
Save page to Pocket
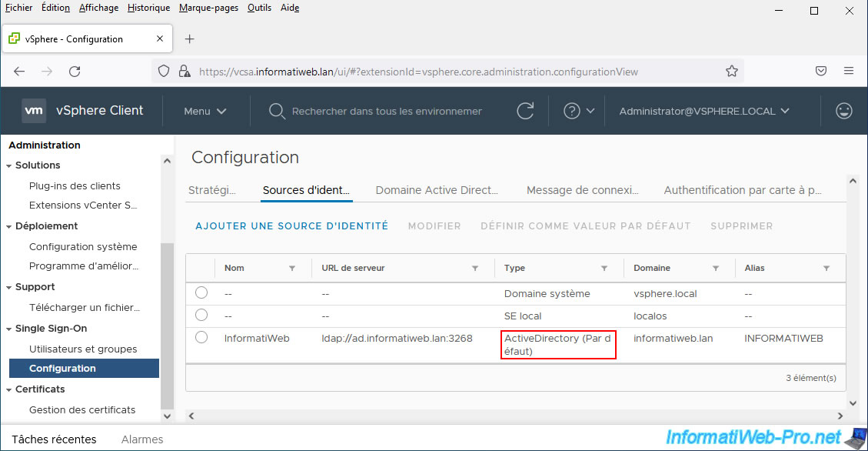[821, 71]
